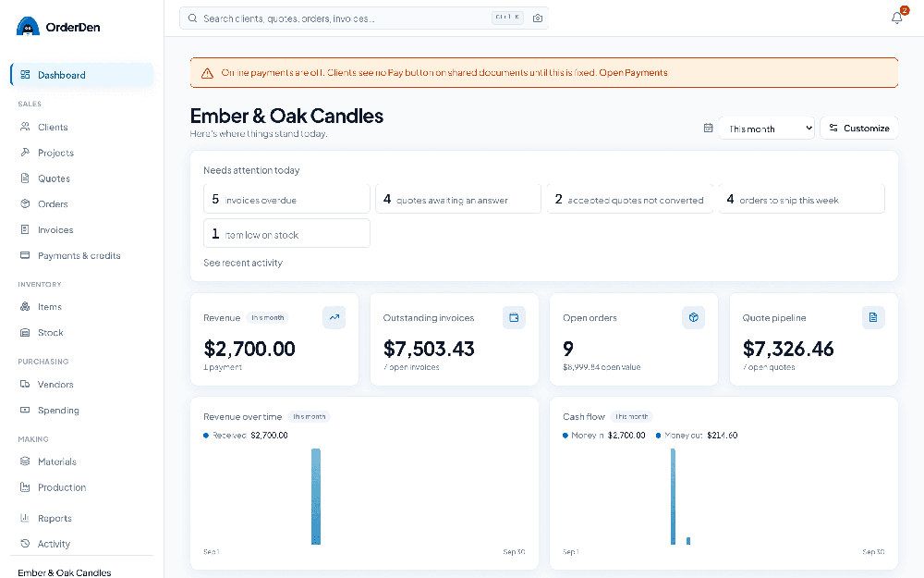Click the $2,700.00 revenue amount
This screenshot has width=924, height=578.
249,349
